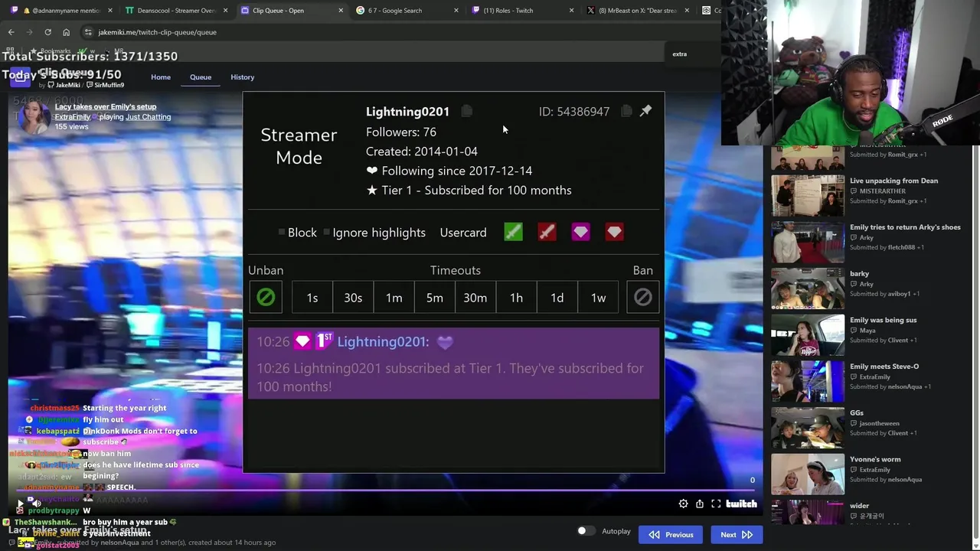The image size is (980, 551).
Task: Apply a 30s timeout
Action: (x=353, y=298)
